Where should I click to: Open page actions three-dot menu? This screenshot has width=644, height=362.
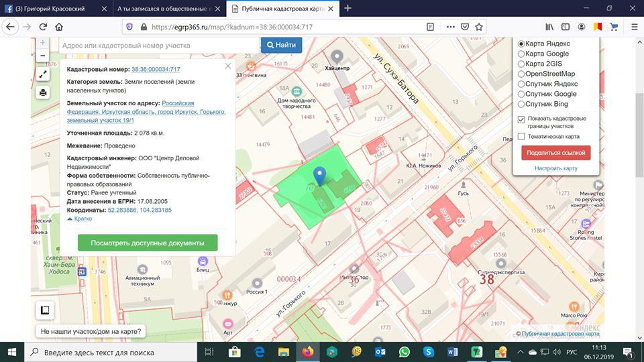click(x=449, y=27)
